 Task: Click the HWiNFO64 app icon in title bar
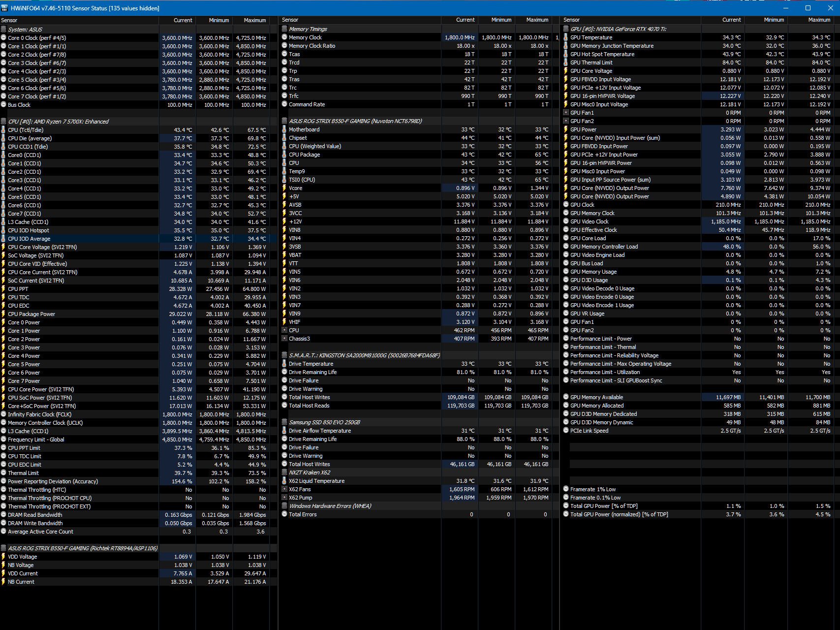pyautogui.click(x=5, y=8)
